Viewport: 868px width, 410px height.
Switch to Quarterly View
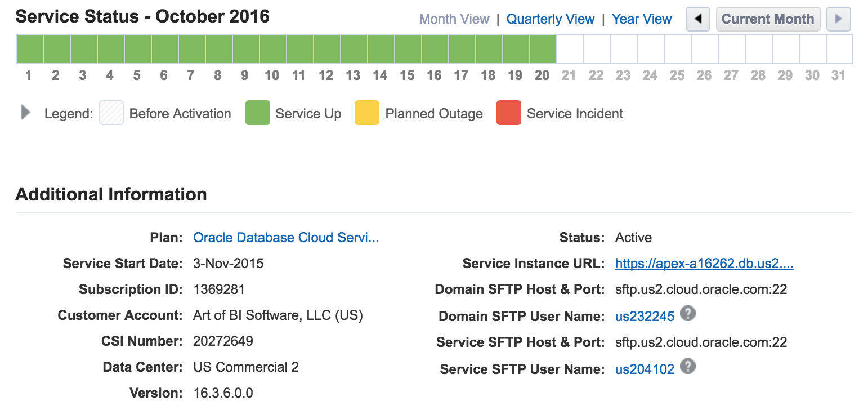(551, 19)
